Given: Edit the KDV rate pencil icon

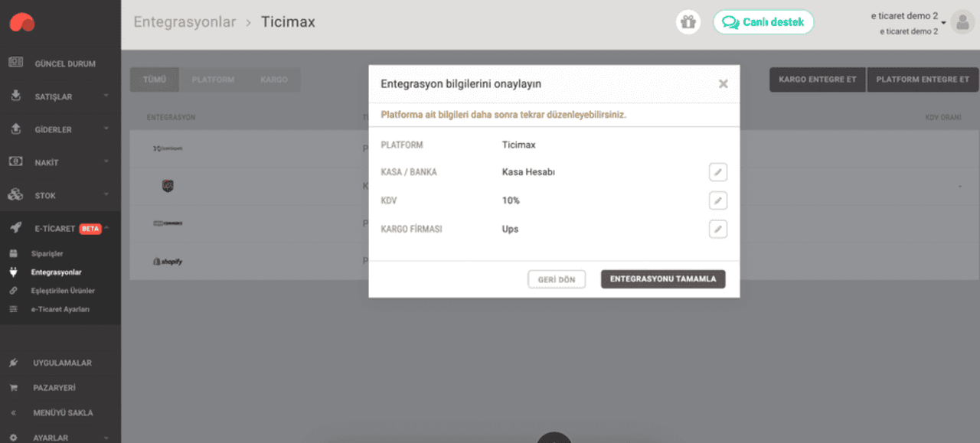Looking at the screenshot, I should point(717,200).
